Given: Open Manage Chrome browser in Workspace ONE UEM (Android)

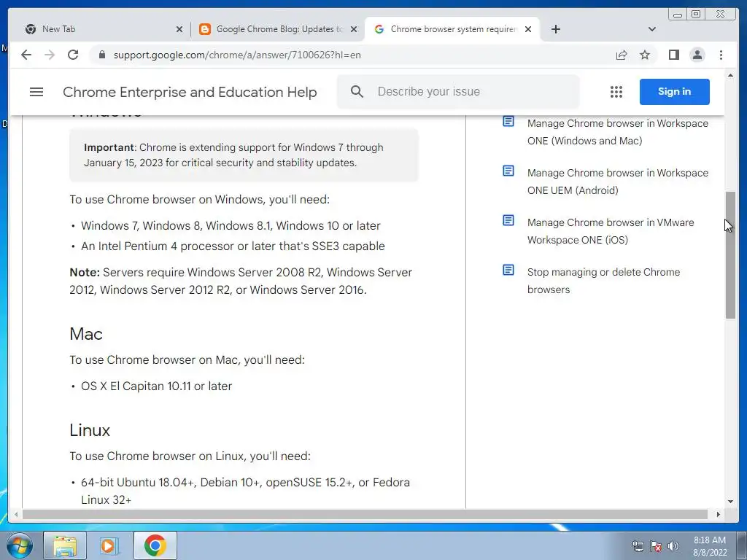Looking at the screenshot, I should tap(617, 182).
